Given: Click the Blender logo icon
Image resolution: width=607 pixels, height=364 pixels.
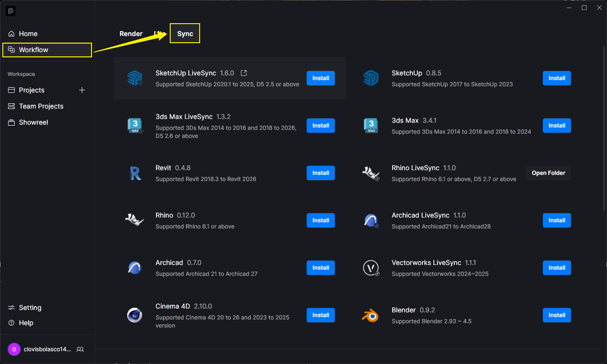Looking at the screenshot, I should [x=370, y=316].
